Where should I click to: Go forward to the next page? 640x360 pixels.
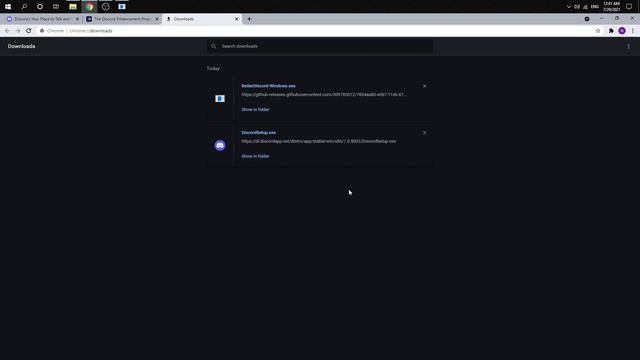pyautogui.click(x=18, y=31)
